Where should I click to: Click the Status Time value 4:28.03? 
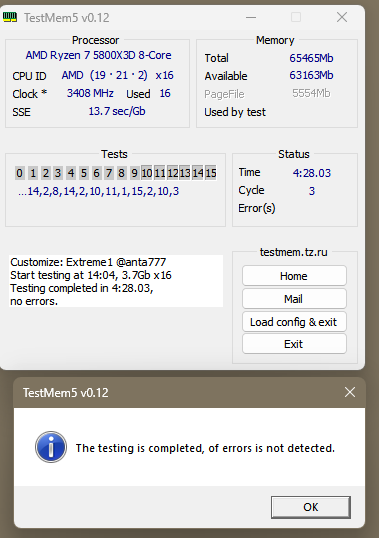tap(312, 173)
